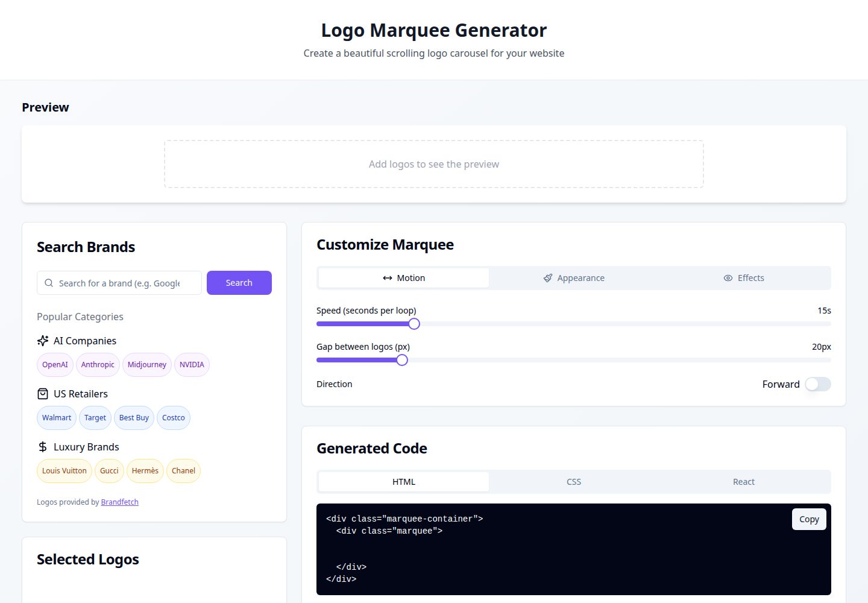Click the empty preview placeholder box
Screen dimensions: 868x603
[x=434, y=164]
